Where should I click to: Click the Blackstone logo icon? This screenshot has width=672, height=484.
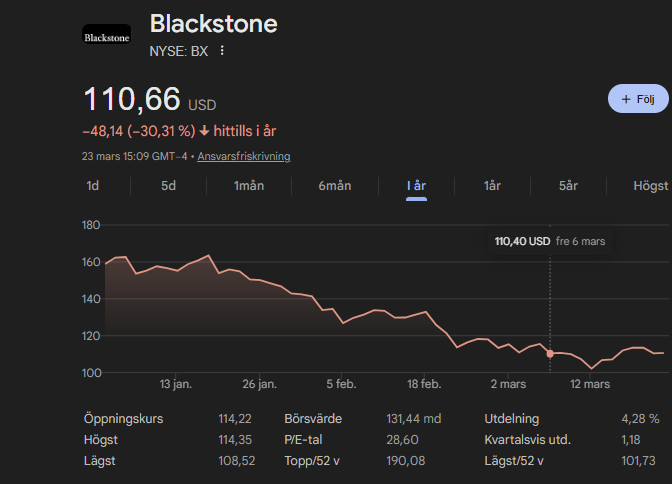(x=106, y=34)
